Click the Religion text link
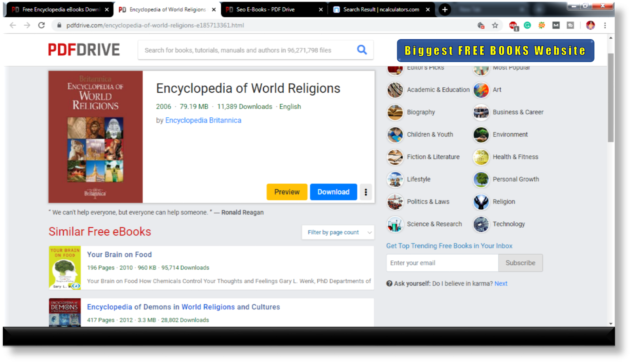 click(x=504, y=202)
